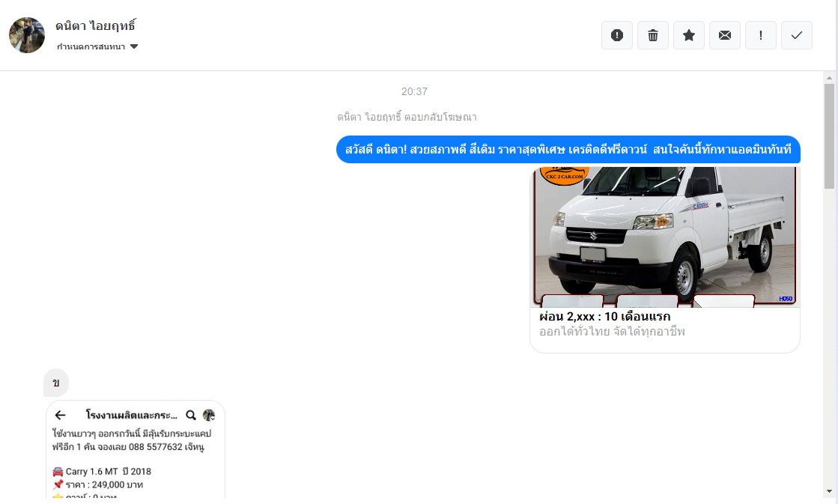Flag follow-up with the exclamation mark icon
The width and height of the screenshot is (838, 504).
(761, 35)
